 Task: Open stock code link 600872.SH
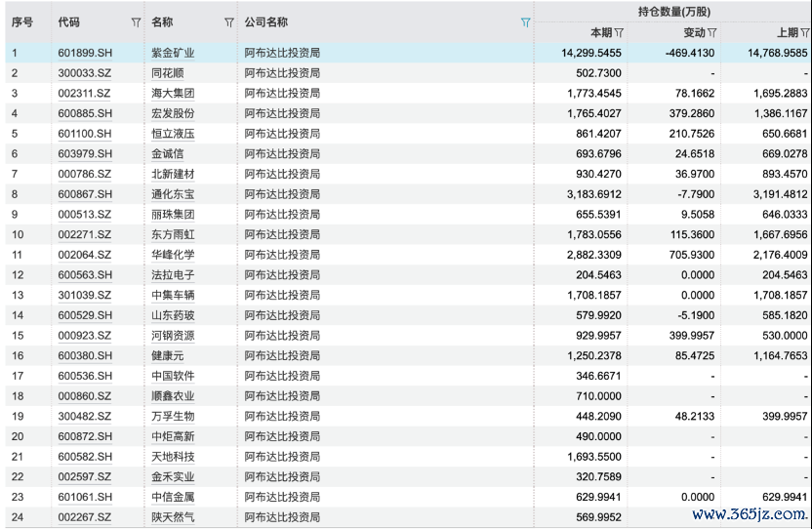pos(85,437)
